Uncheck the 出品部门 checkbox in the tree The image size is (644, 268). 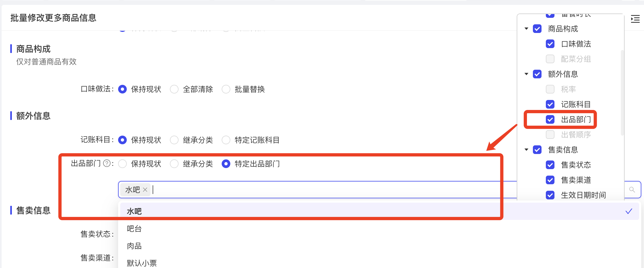(x=550, y=119)
